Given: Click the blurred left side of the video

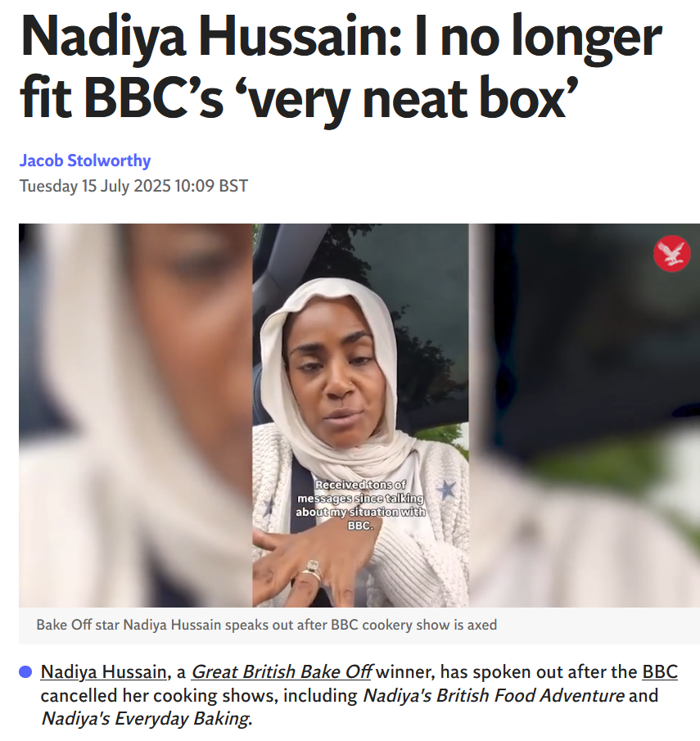Looking at the screenshot, I should tap(136, 415).
